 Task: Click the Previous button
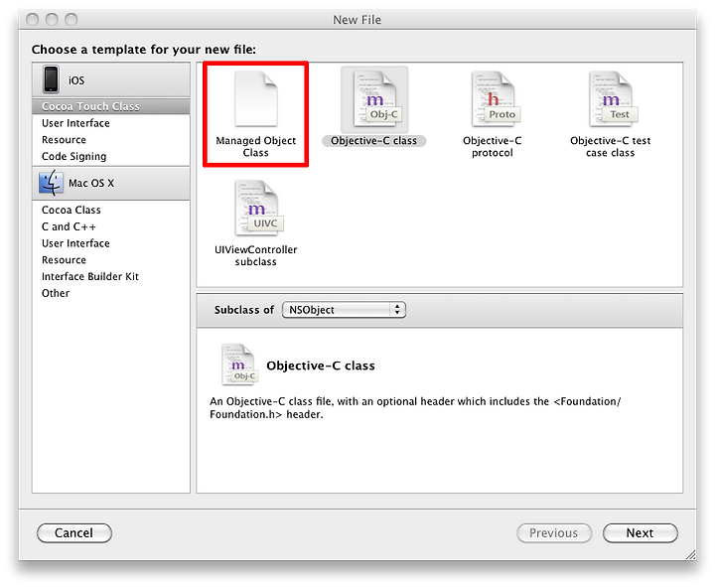(x=554, y=532)
